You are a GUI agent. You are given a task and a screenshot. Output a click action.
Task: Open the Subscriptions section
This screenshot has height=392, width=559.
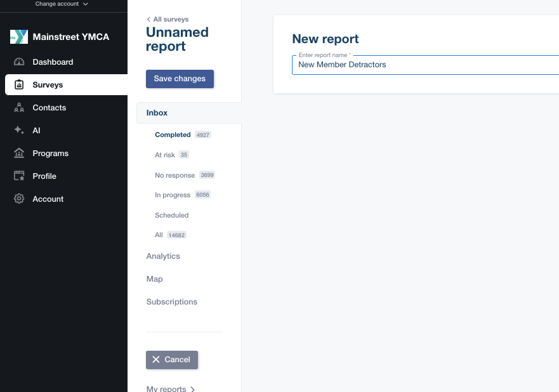171,302
